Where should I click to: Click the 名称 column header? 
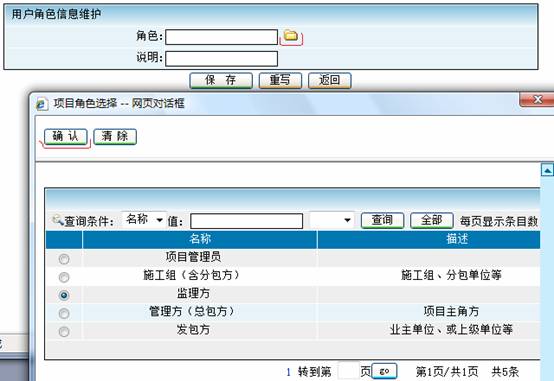(x=200, y=239)
